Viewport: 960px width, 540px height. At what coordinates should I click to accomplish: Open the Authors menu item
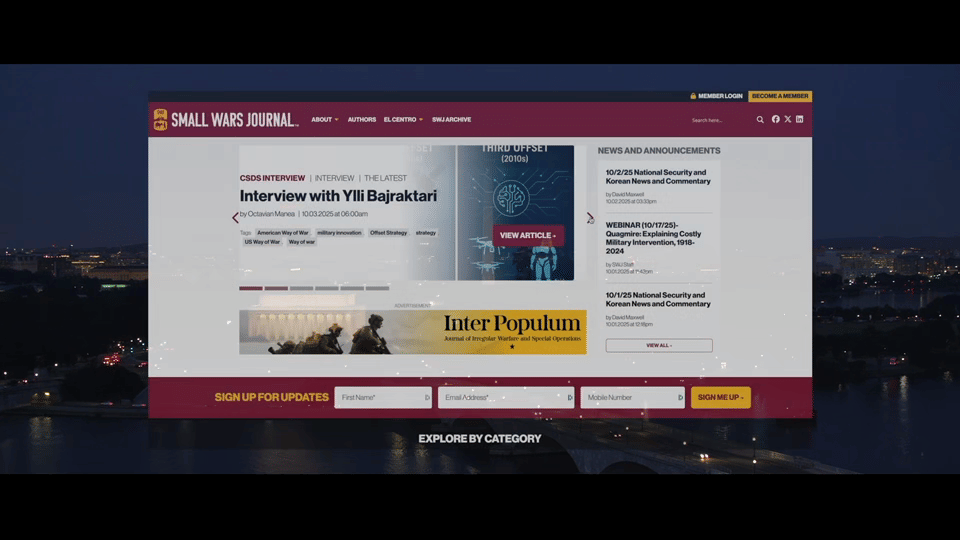pos(362,119)
